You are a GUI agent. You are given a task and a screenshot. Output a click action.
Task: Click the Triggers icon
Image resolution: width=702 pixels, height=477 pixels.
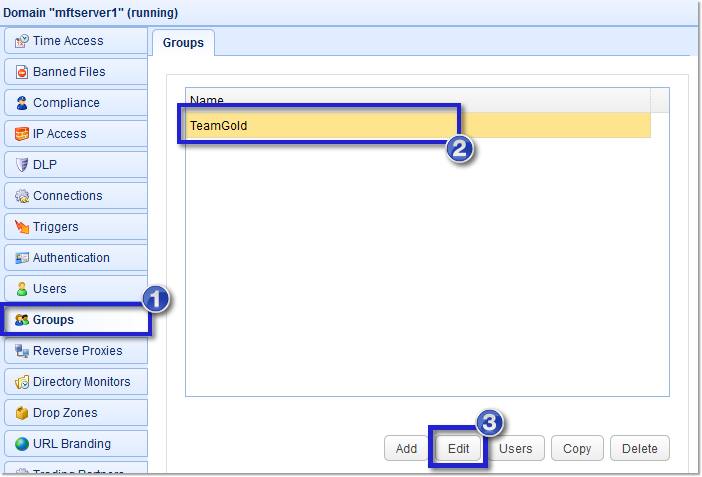(21, 227)
